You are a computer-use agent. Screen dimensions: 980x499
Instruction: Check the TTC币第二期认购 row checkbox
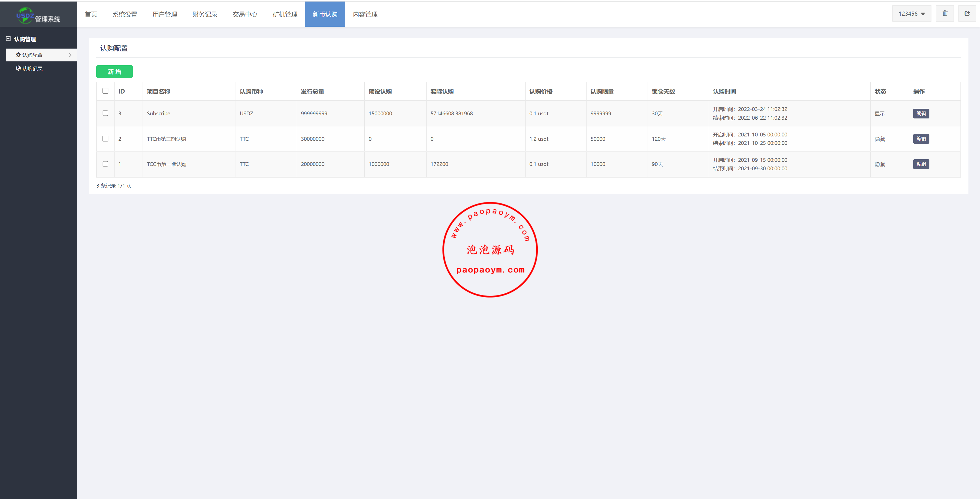click(105, 138)
